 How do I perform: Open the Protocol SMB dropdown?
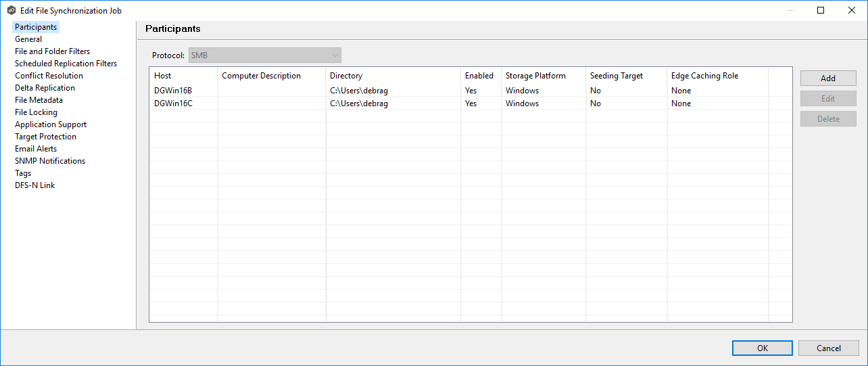point(264,55)
